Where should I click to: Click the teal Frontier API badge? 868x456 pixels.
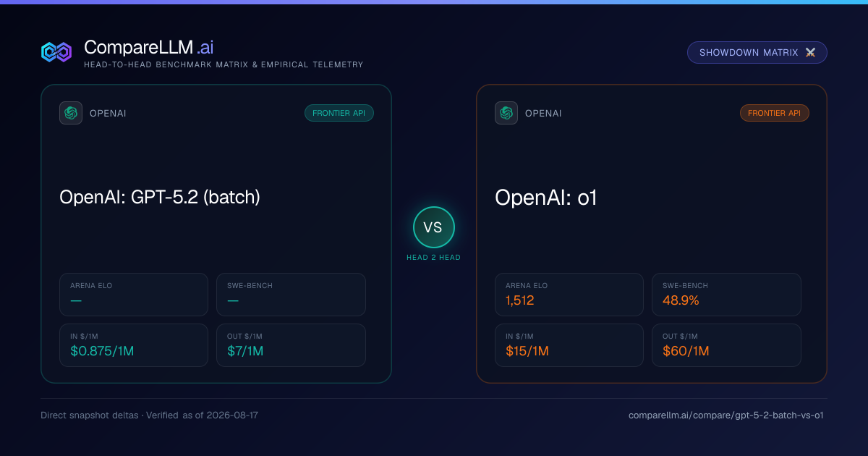(x=339, y=113)
